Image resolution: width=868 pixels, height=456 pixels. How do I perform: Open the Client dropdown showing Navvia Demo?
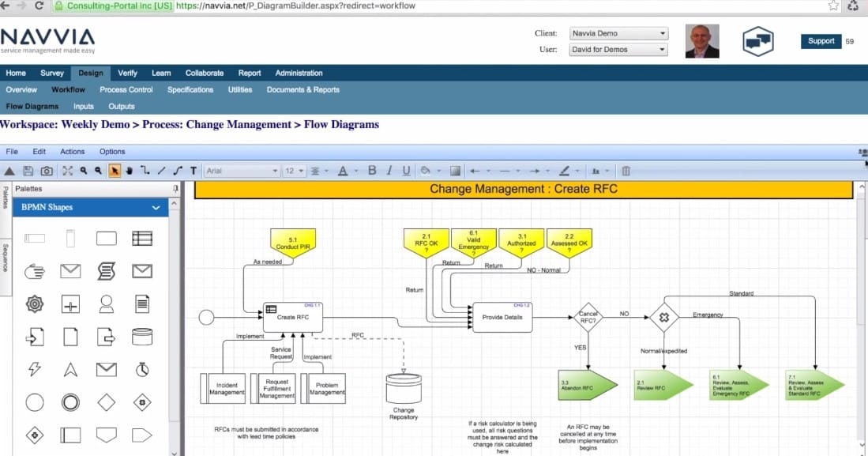click(x=618, y=34)
